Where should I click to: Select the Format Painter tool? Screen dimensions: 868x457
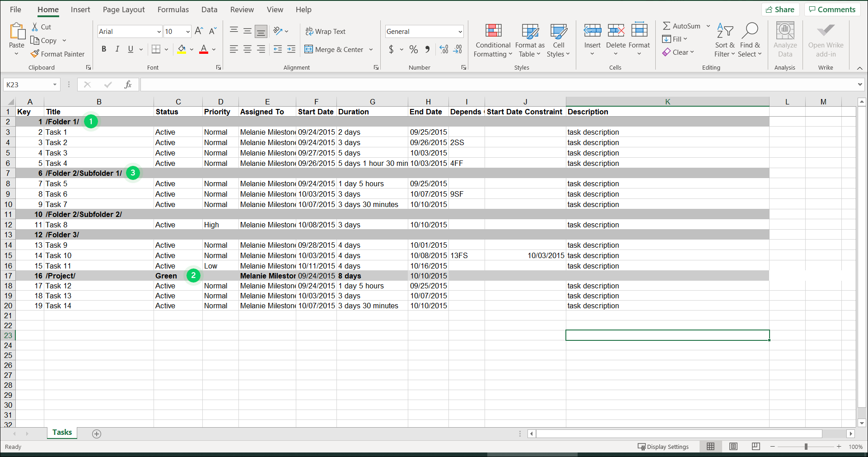tap(57, 54)
